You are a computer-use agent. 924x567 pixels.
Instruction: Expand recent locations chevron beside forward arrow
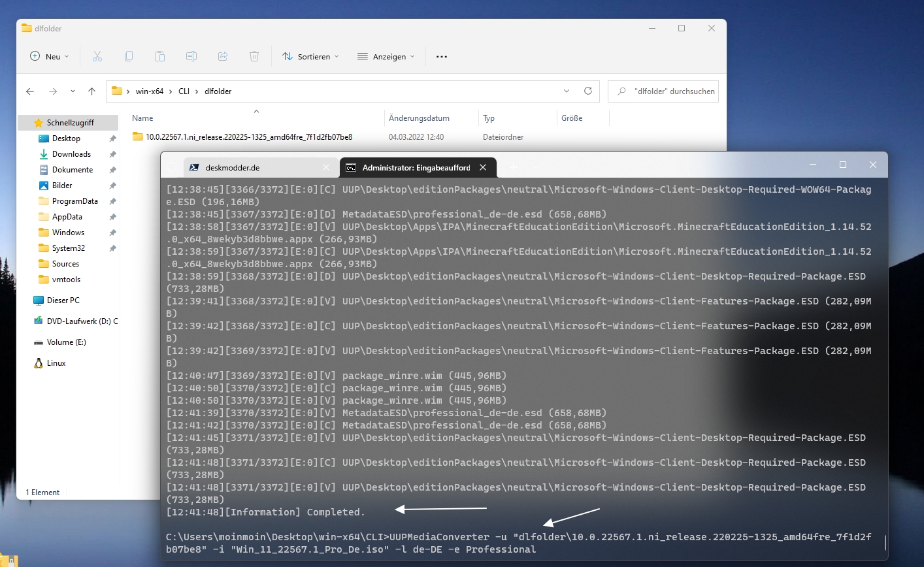73,91
